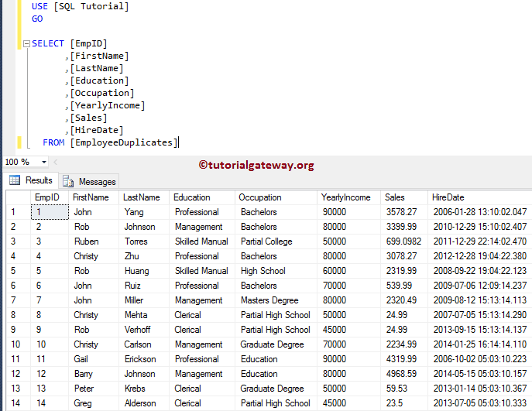
Task: Select the cell 'Huang'
Action: coord(144,271)
